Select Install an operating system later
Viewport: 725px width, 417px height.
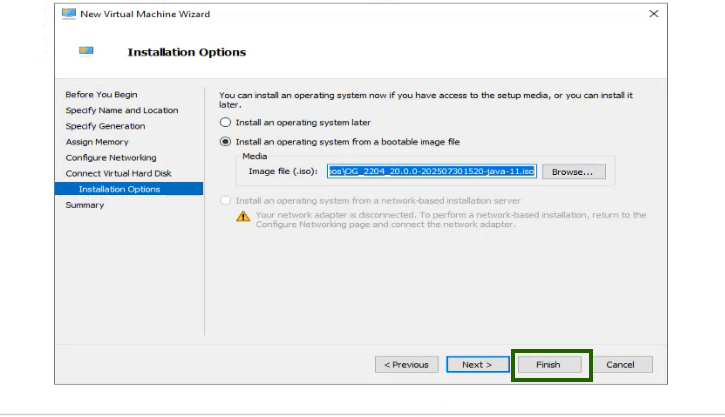(225, 122)
